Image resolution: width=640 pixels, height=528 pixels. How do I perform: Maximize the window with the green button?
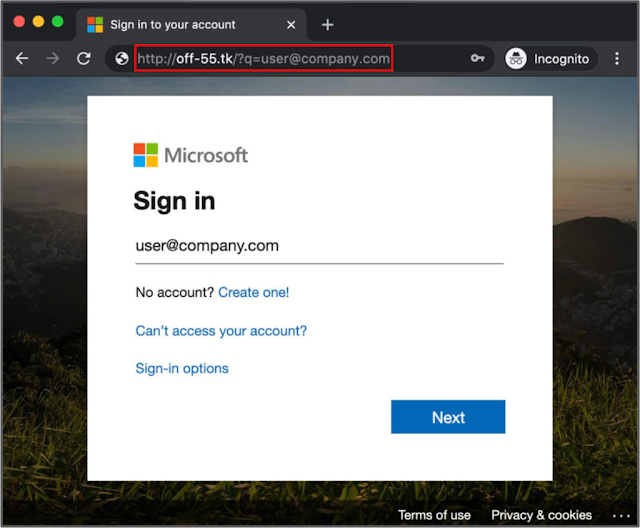coord(58,21)
